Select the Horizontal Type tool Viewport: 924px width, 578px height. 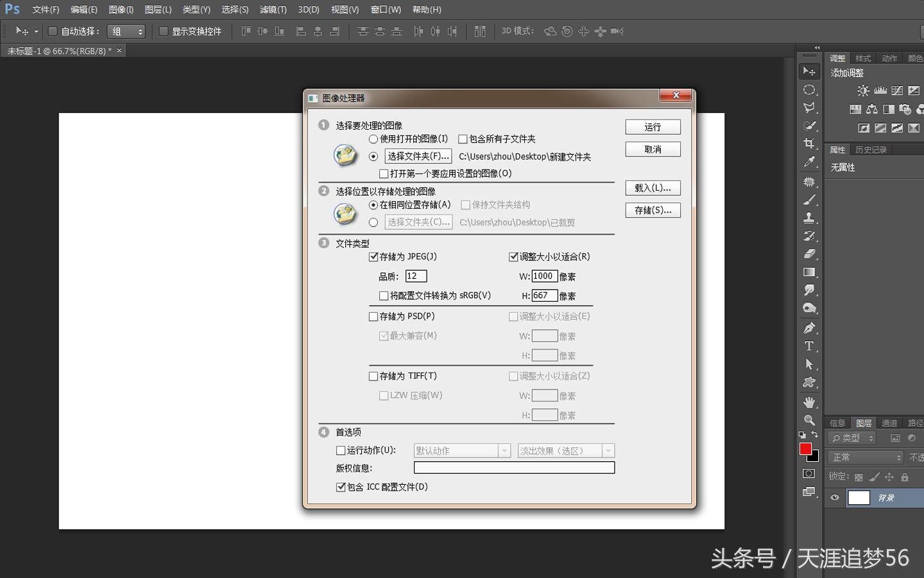tap(809, 346)
